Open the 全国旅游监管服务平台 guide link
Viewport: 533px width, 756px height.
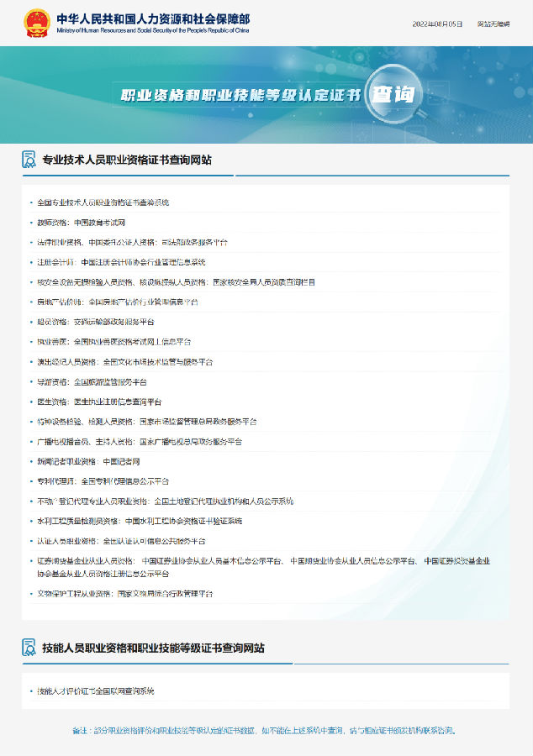[x=110, y=381]
